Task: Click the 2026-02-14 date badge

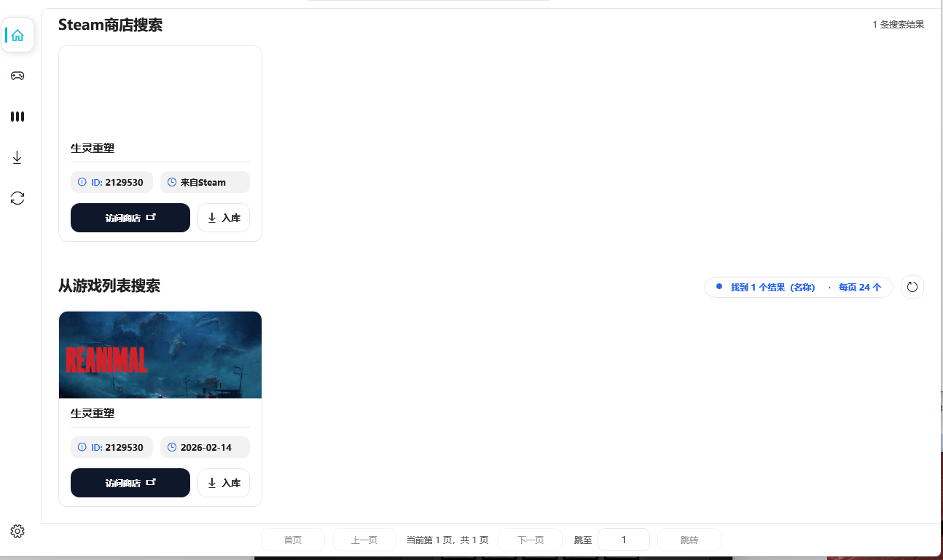Action: click(205, 447)
